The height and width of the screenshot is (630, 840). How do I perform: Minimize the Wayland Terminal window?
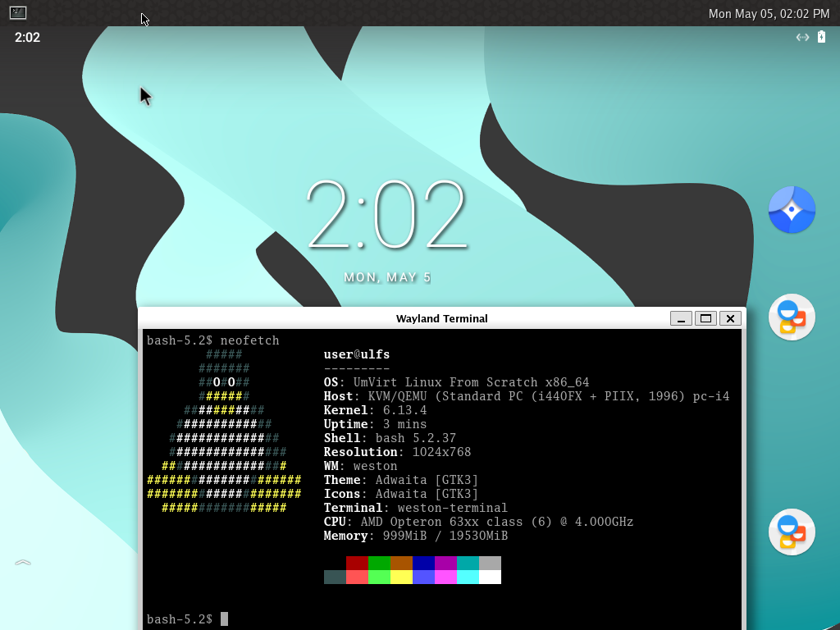pos(681,318)
